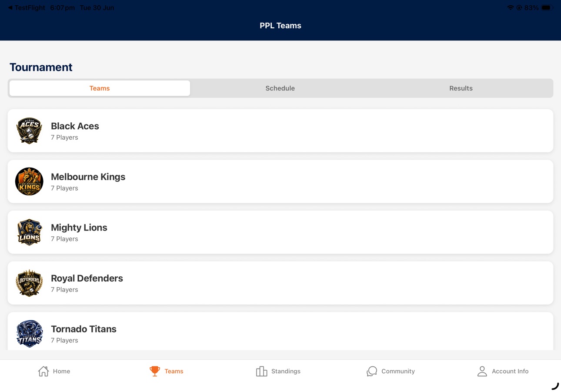This screenshot has width=561, height=392.
Task: Tap '7 Players' under Tornado Titans
Action: pos(64,341)
